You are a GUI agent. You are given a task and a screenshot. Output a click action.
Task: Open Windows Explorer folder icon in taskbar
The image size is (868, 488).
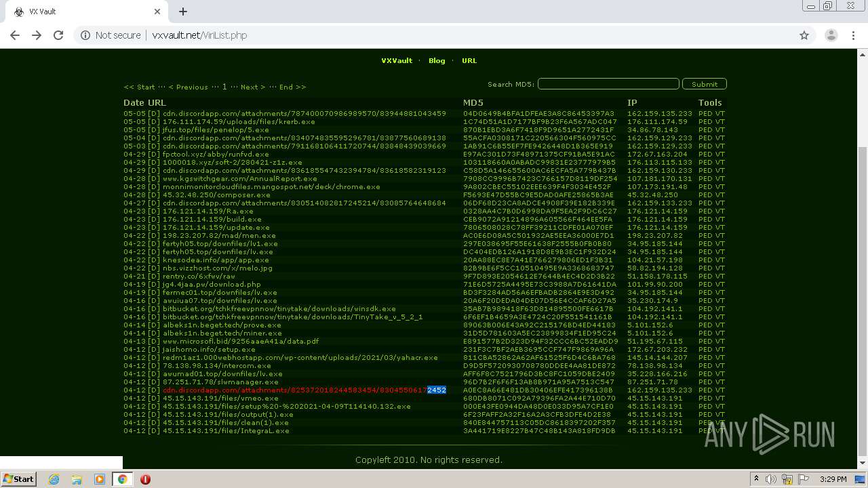click(77, 479)
